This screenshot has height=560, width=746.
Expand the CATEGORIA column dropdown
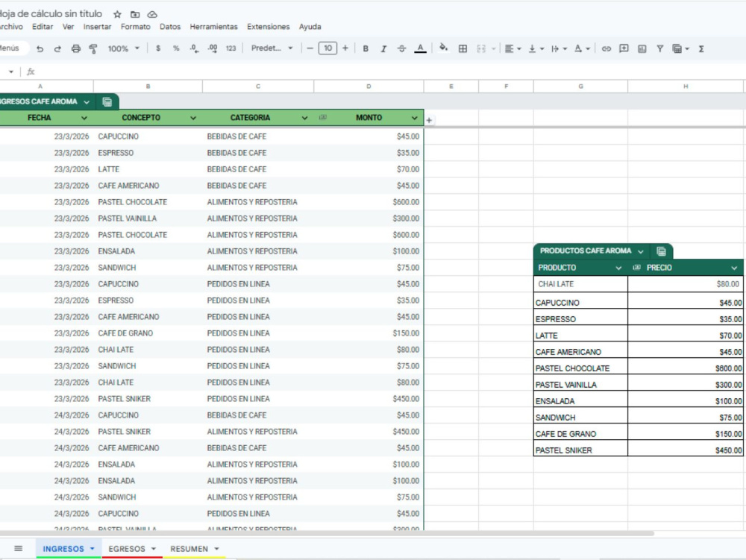pos(304,118)
